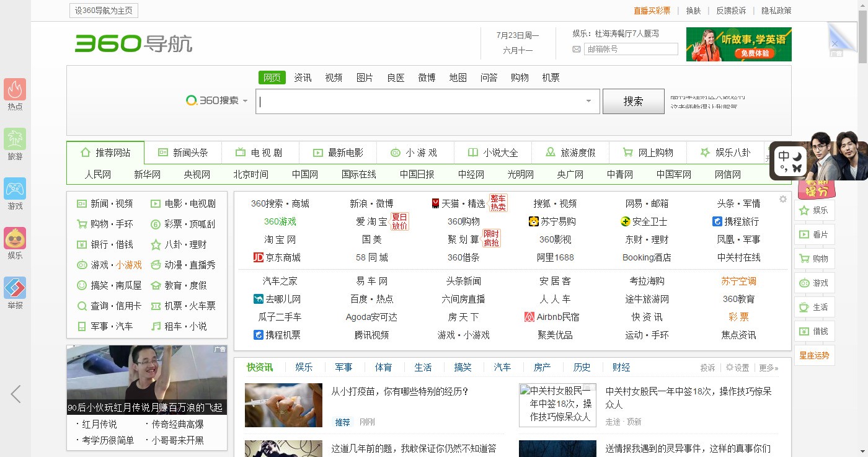Click the 搜索 search button
The height and width of the screenshot is (457, 868).
(x=633, y=101)
